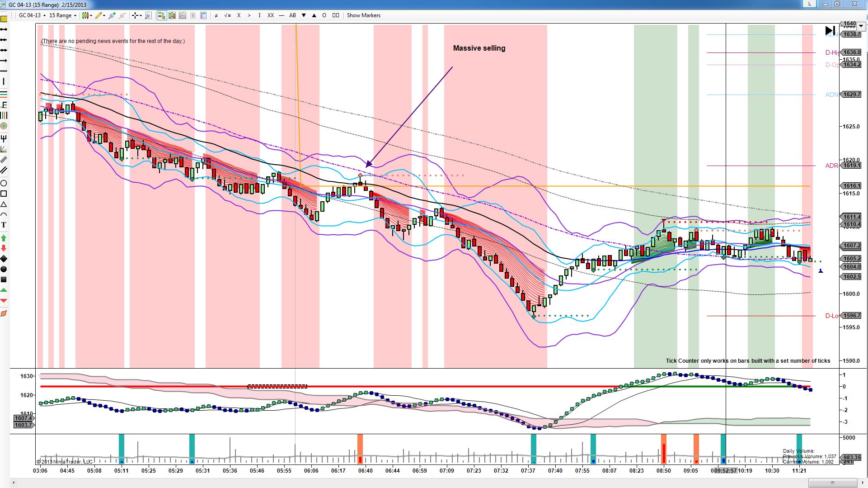The image size is (868, 488).
Task: Click the horizontal scrollbar thumb
Action: 832,483
